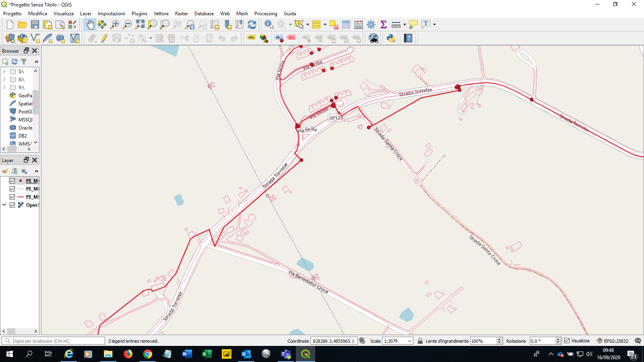Expand the S:\ drive in Browser
Image resolution: width=644 pixels, height=362 pixels.
(4, 72)
